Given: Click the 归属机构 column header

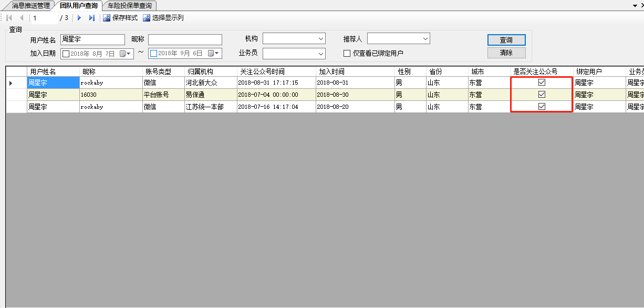Looking at the screenshot, I should pos(211,71).
